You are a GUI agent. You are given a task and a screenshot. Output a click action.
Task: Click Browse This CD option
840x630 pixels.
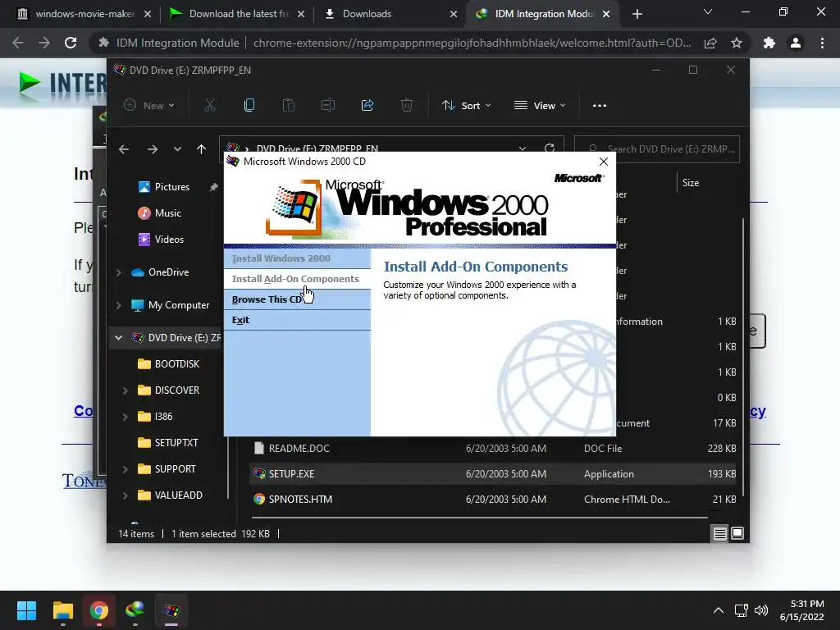[297, 299]
